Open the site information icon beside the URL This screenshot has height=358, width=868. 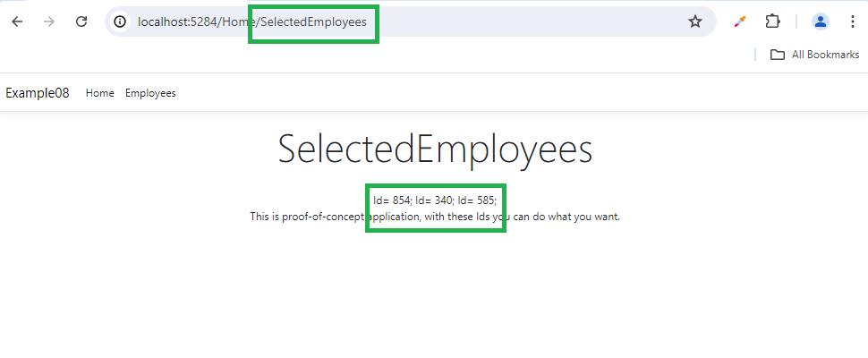(120, 21)
